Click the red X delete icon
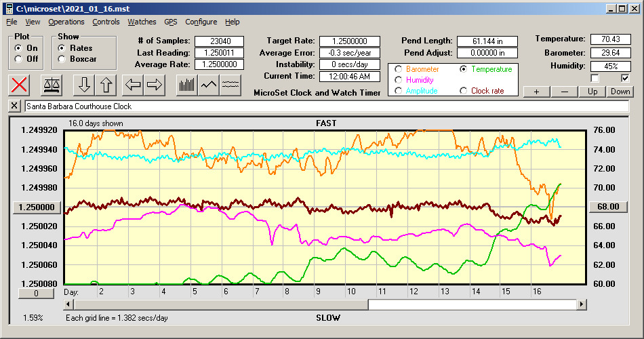Image resolution: width=644 pixels, height=339 pixels. 20,85
